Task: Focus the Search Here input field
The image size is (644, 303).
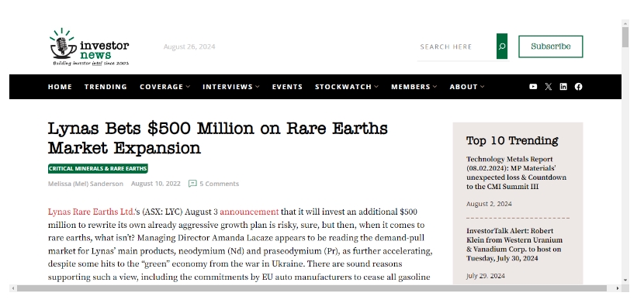Action: (456, 46)
